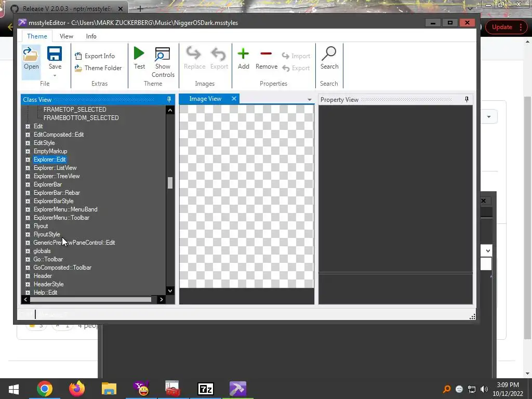Select ExplorerMenu::Toolbar class
532x399 pixels.
(61, 218)
